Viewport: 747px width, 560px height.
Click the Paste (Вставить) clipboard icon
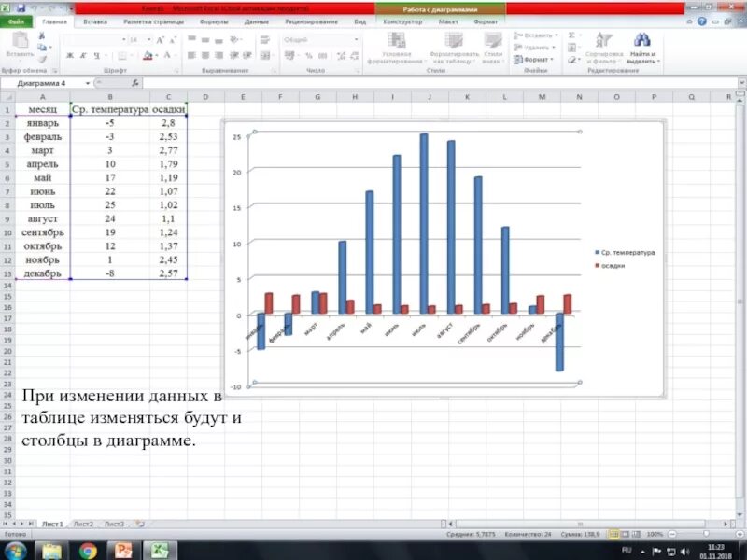pos(20,41)
